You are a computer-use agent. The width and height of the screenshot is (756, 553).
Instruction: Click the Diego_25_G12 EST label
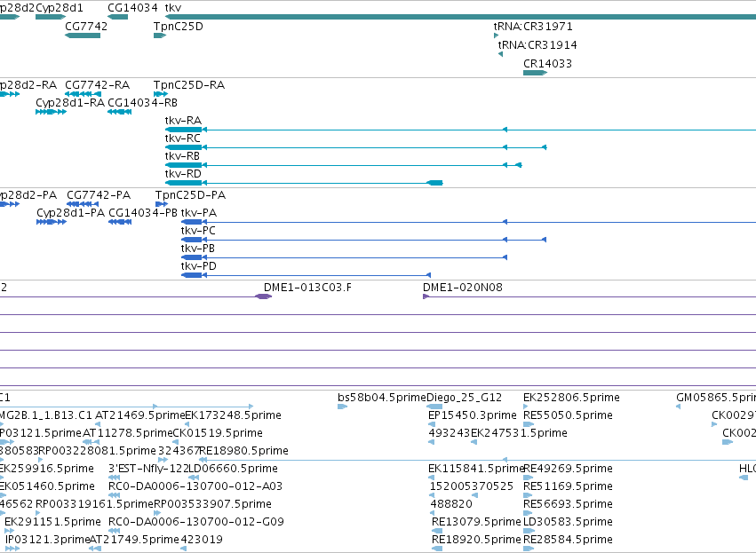465,398
